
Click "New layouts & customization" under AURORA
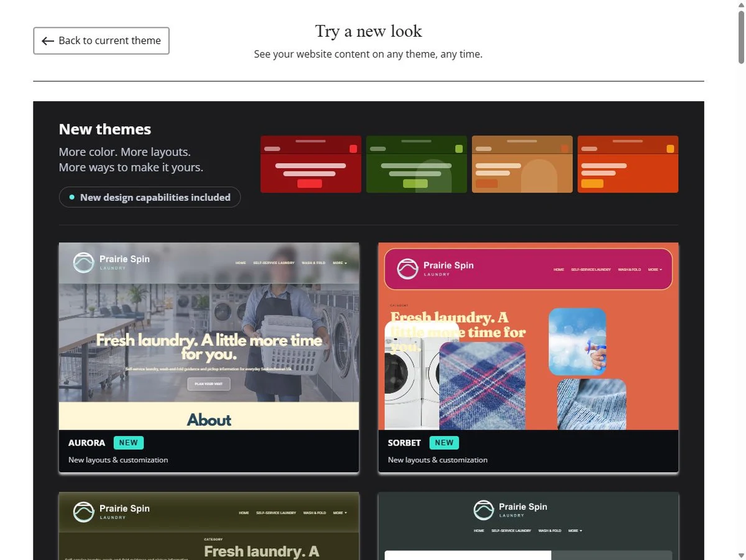click(x=118, y=460)
